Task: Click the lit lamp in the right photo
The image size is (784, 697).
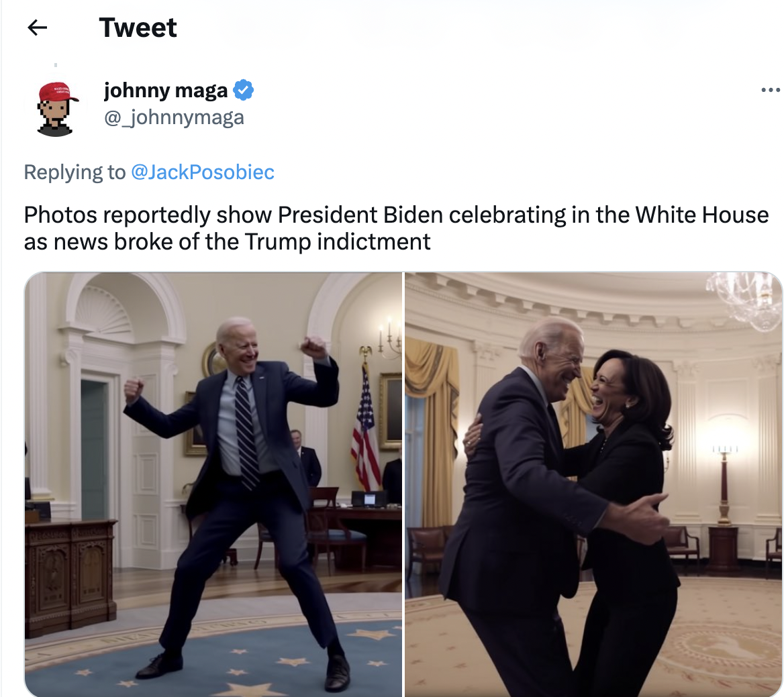Action: (724, 475)
